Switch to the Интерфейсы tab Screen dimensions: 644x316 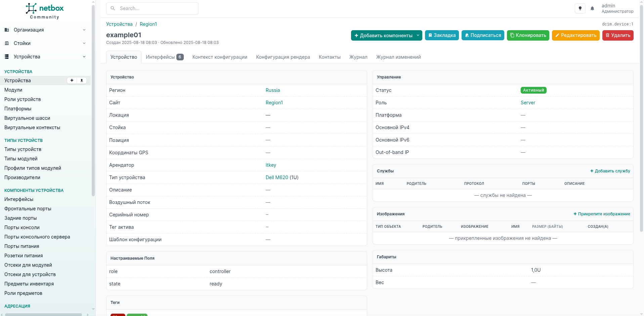(164, 57)
